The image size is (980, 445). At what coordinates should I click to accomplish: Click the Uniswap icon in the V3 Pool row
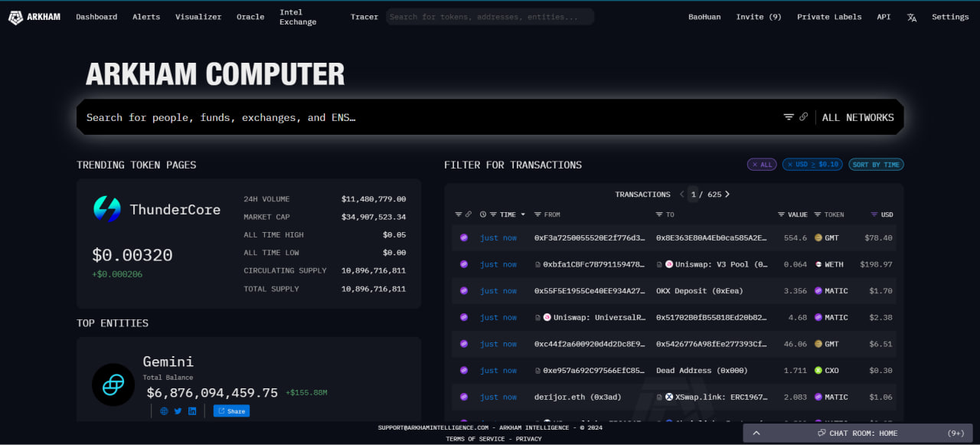point(669,264)
